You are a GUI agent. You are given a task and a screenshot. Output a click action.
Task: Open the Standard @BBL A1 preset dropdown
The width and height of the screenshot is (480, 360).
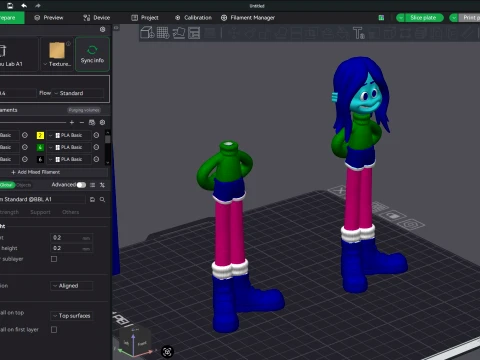pos(42,199)
